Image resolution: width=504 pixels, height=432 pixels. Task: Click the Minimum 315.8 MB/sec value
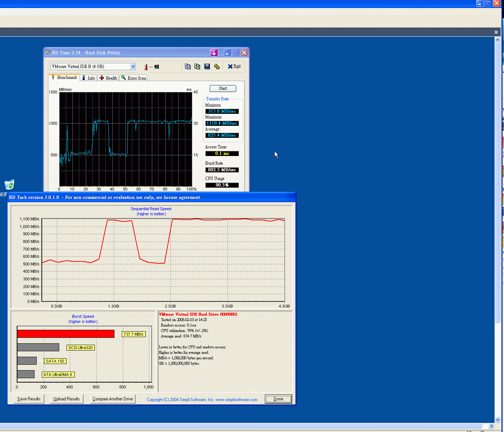coord(222,111)
